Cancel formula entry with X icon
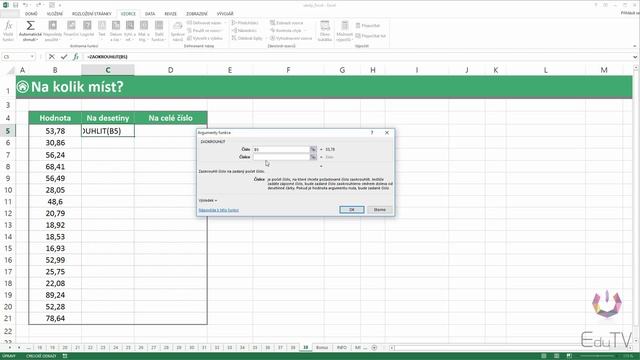This screenshot has height=360, width=640. (x=51, y=57)
